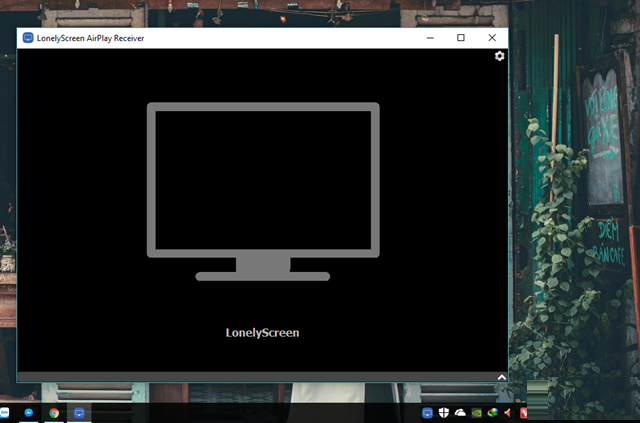The image size is (640, 423).
Task: Click the red tray icon at the tray's edge
Action: coord(523,413)
